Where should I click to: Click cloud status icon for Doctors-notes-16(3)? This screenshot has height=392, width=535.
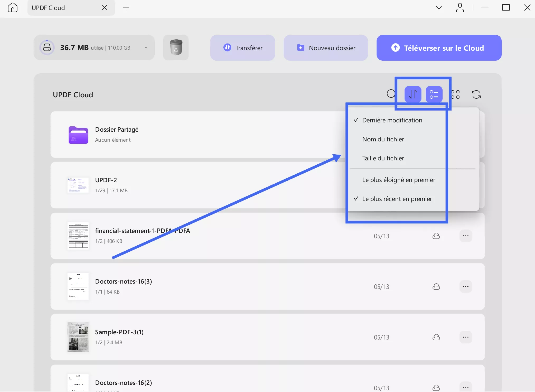[436, 286]
